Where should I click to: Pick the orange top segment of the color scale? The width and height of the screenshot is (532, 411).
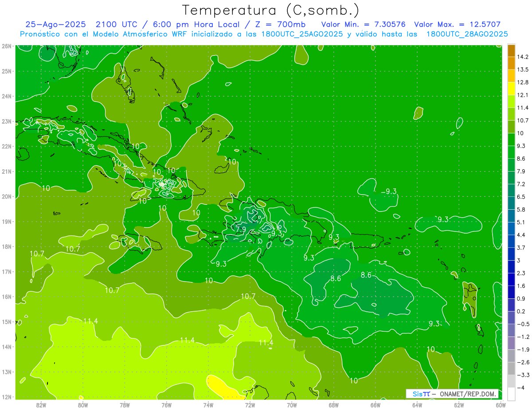[511, 51]
